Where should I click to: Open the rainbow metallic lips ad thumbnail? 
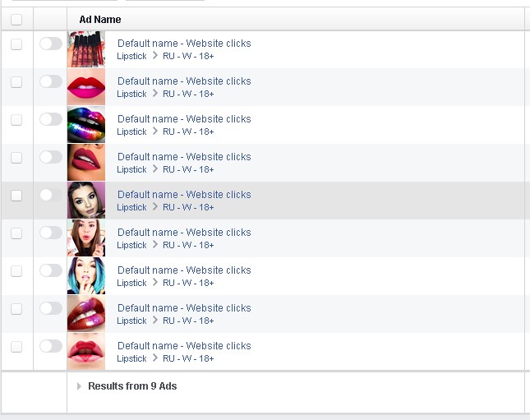(x=86, y=125)
